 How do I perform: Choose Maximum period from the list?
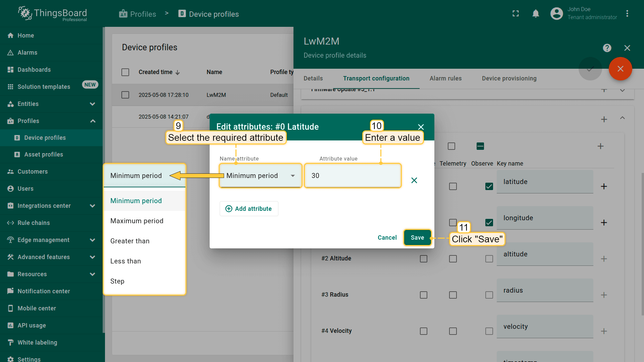(137, 221)
